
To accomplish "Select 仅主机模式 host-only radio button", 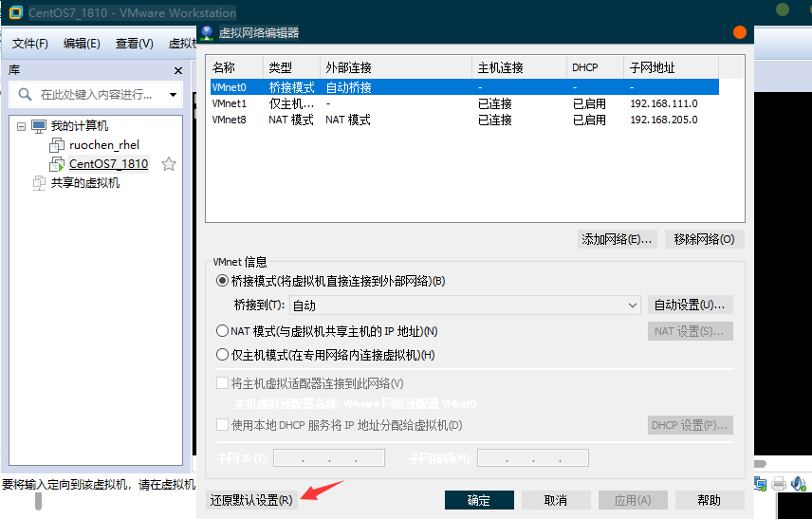I will [x=222, y=354].
